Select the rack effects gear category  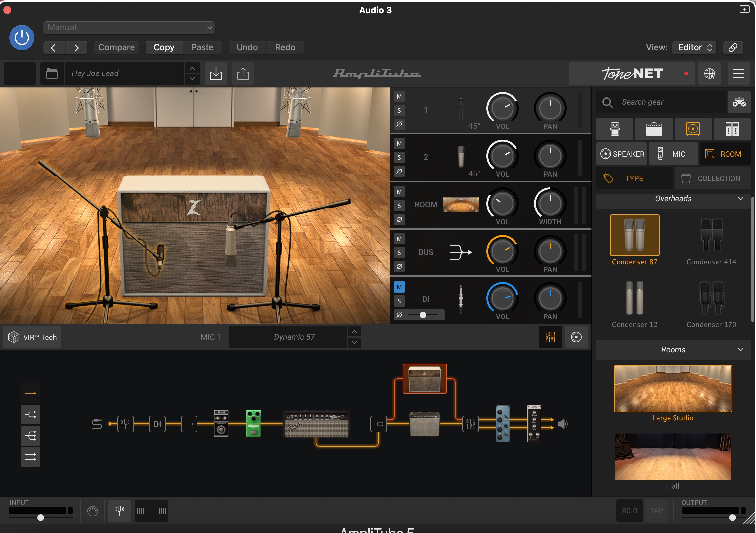pyautogui.click(x=732, y=129)
